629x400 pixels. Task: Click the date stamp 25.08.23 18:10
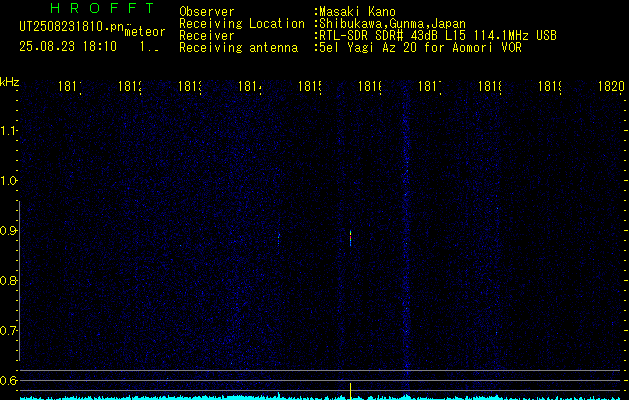tap(68, 46)
